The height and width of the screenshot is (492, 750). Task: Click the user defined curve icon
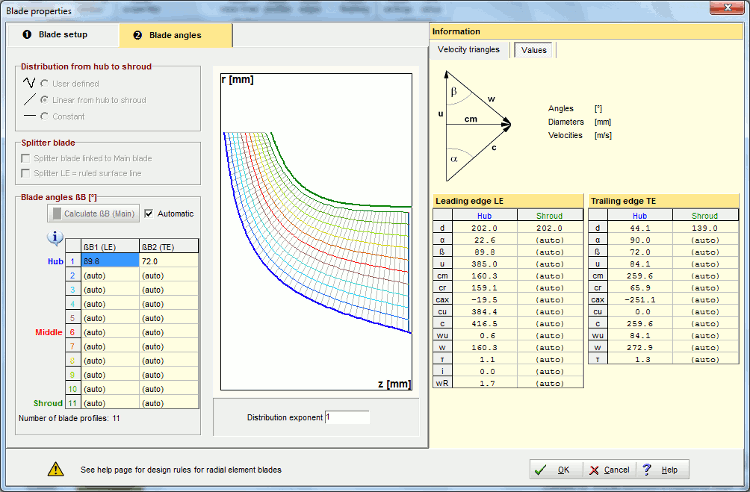point(29,83)
